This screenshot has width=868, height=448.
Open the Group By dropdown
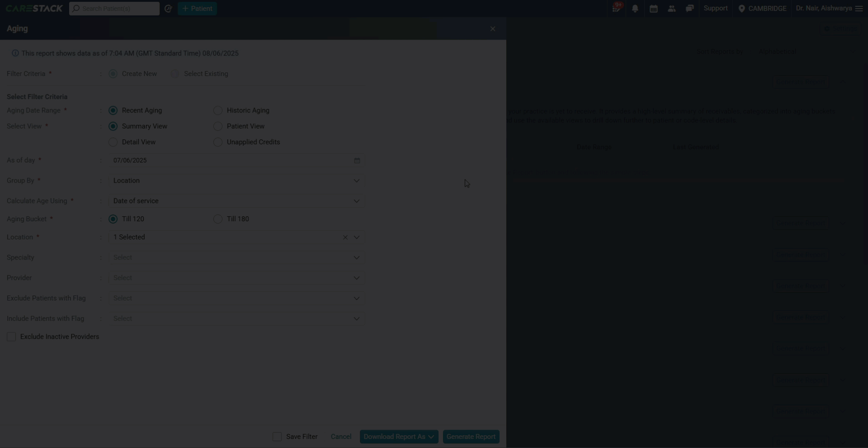coord(237,181)
